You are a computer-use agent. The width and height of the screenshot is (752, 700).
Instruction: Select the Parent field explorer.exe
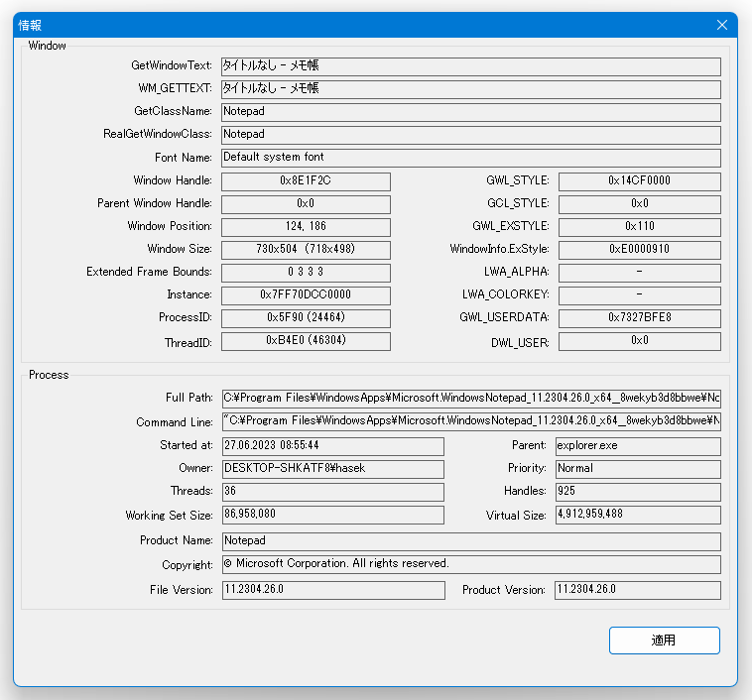pyautogui.click(x=638, y=446)
